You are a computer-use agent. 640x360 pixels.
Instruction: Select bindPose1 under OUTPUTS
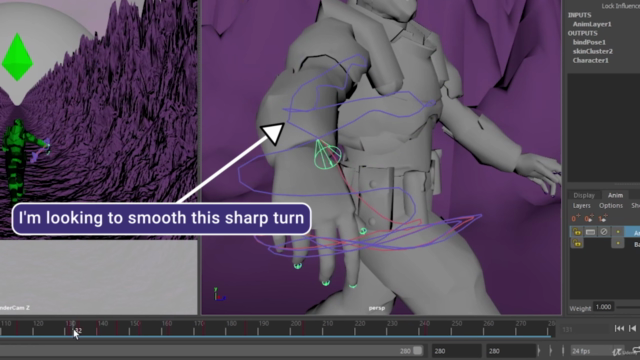[x=589, y=42]
